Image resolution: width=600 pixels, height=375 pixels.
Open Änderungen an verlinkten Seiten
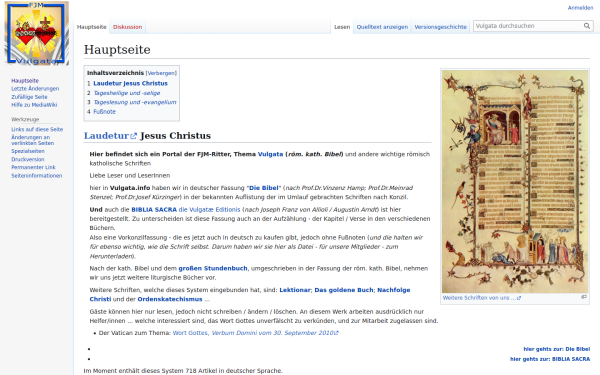pos(32,140)
